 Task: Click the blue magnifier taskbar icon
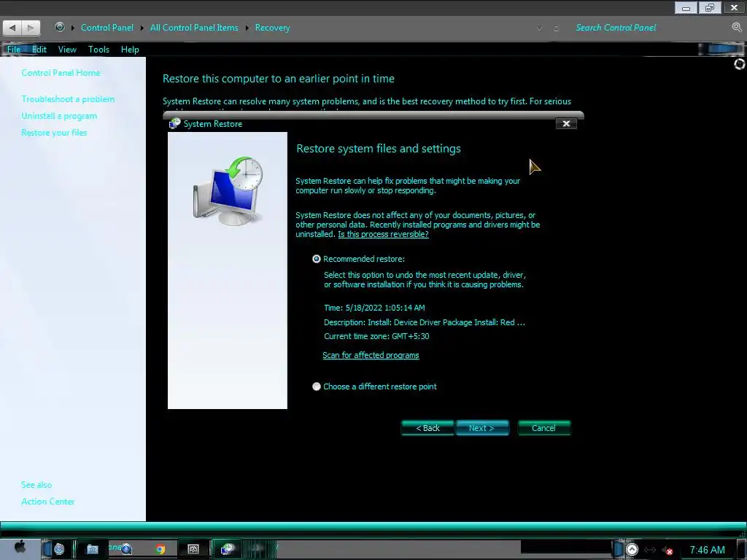(126, 549)
